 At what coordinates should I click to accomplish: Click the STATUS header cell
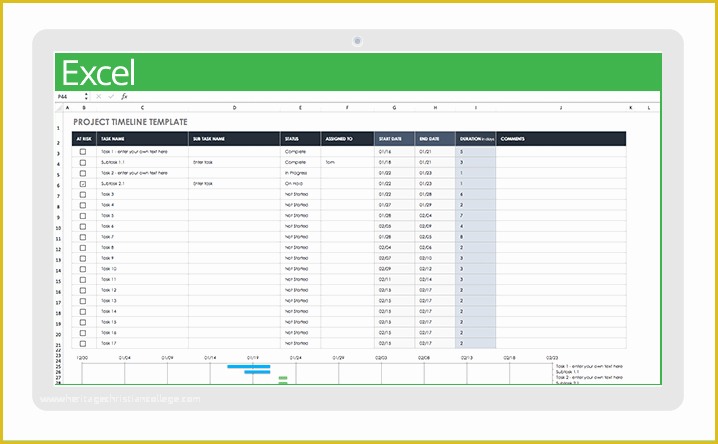coord(300,139)
